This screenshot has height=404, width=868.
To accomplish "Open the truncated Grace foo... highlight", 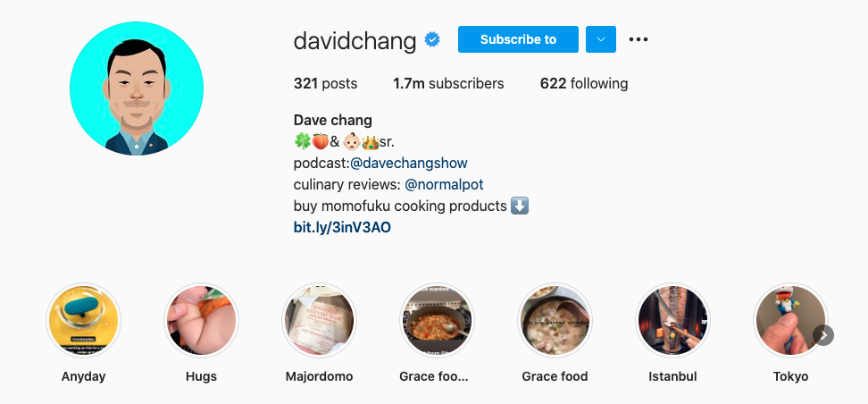I will tap(438, 320).
